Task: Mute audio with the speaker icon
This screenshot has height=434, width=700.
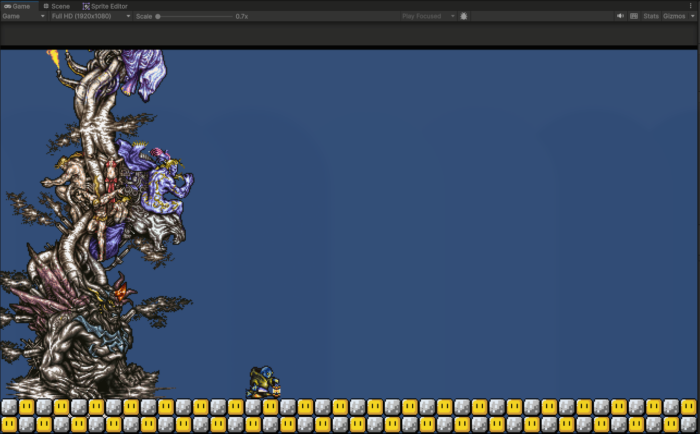Action: (620, 16)
